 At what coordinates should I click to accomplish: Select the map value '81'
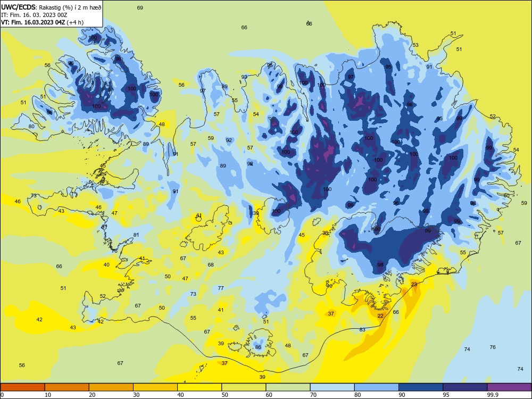click(x=136, y=235)
